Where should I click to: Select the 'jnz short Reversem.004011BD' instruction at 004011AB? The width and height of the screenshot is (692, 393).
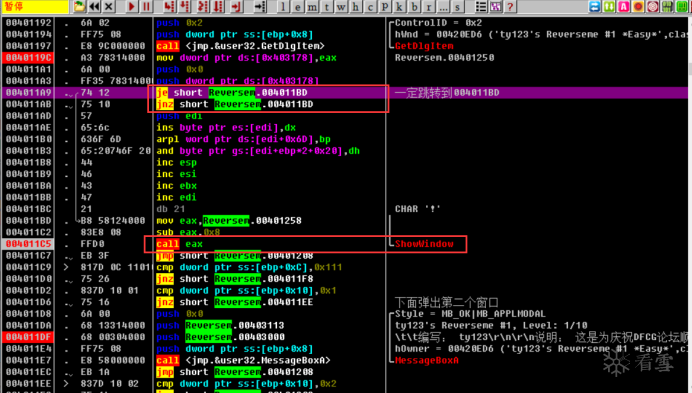click(x=234, y=104)
